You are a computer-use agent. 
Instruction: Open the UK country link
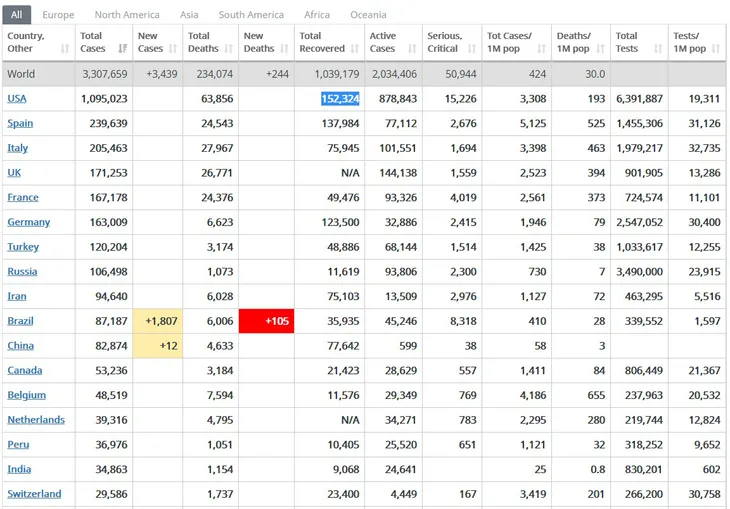coord(14,173)
